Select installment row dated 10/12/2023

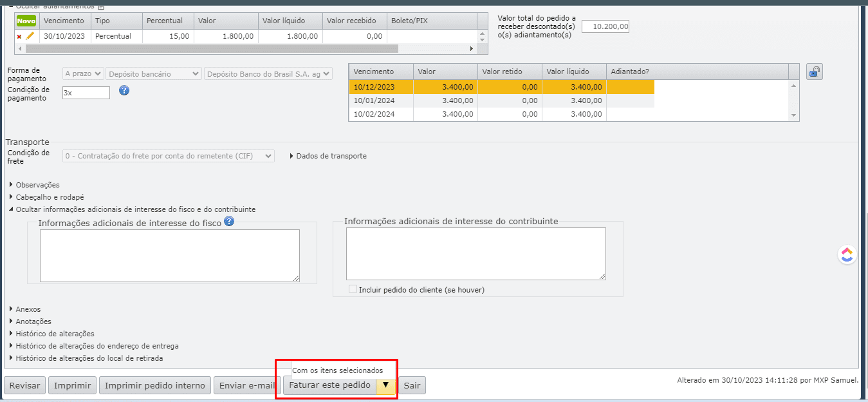tap(502, 87)
